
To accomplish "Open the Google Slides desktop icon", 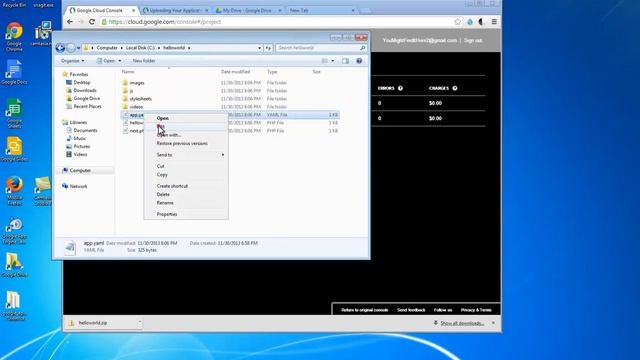I will pos(14,149).
